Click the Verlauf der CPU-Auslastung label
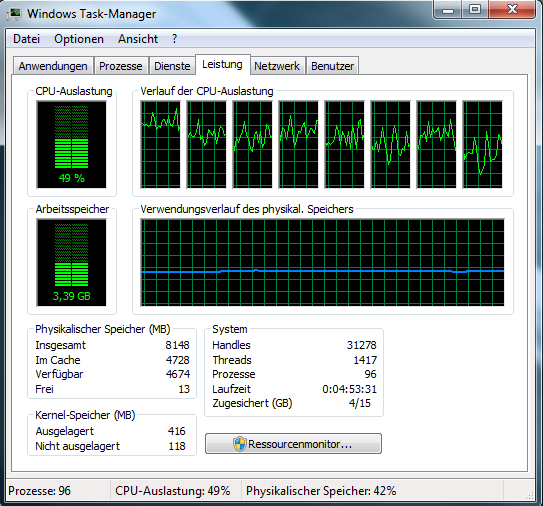The width and height of the screenshot is (543, 506). click(207, 91)
